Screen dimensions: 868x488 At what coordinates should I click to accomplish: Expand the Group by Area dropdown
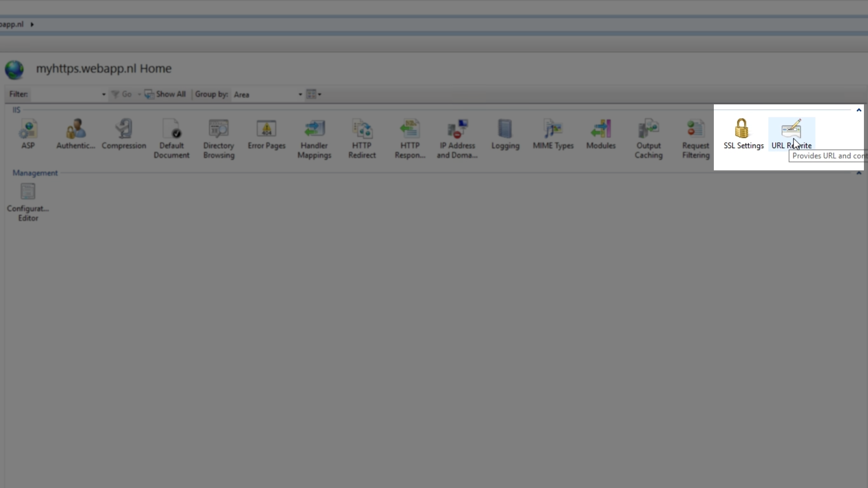click(300, 94)
